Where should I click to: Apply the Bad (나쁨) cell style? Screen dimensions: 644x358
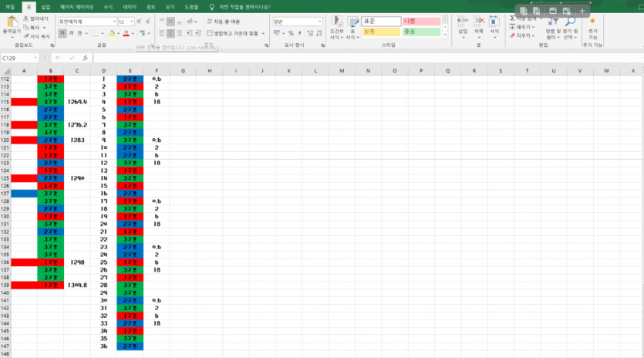422,22
